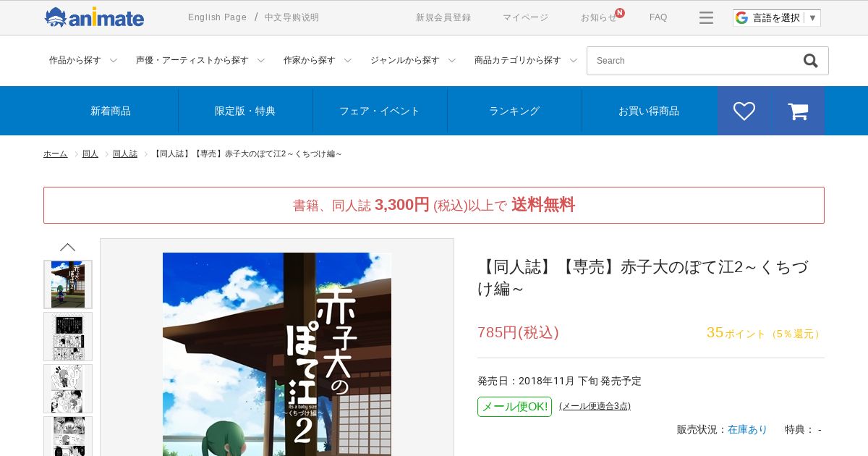Click 同人 breadcrumb link
This screenshot has width=868, height=456.
[90, 153]
